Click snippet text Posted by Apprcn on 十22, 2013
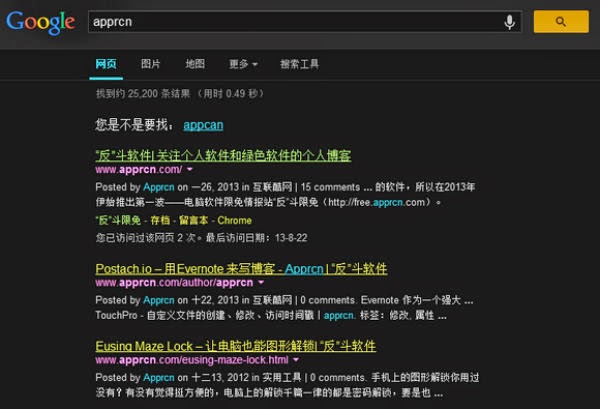This screenshot has width=600, height=409. coord(167,300)
